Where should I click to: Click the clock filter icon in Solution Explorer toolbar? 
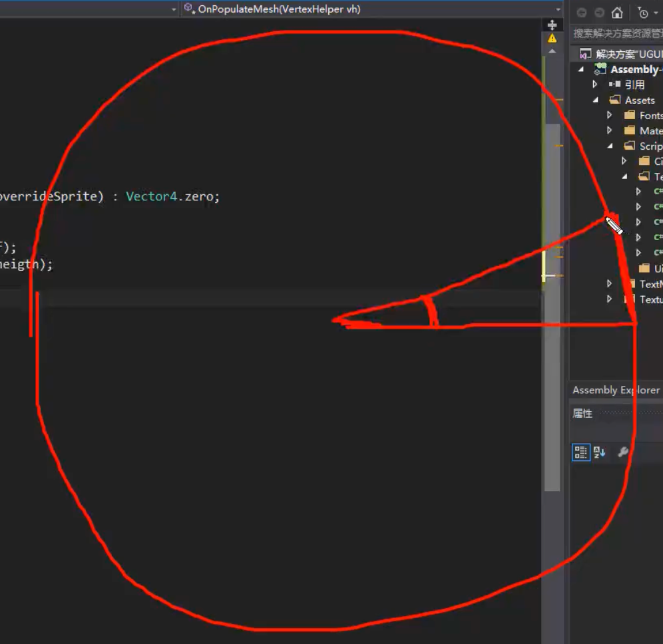point(642,13)
